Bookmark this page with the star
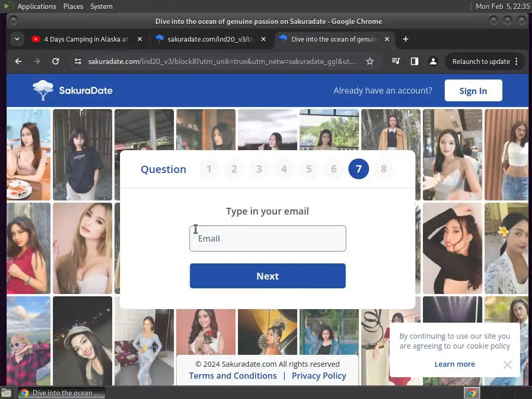The height and width of the screenshot is (399, 532). (x=370, y=61)
